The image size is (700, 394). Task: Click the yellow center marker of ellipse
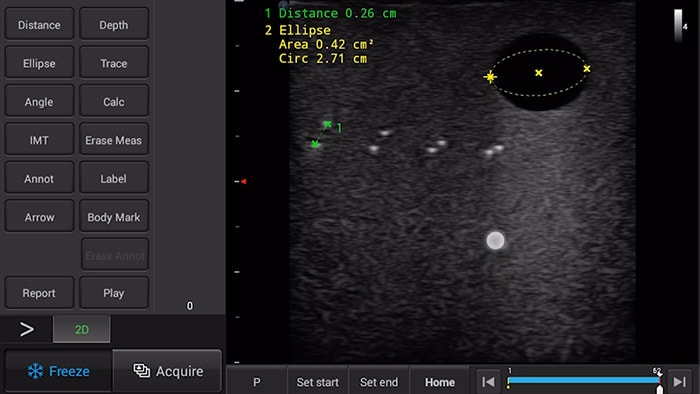tap(539, 72)
